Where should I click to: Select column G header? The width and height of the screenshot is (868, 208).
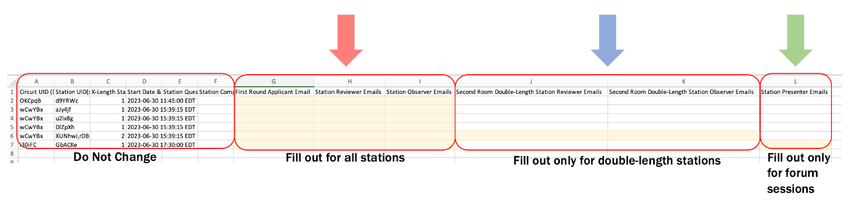273,82
